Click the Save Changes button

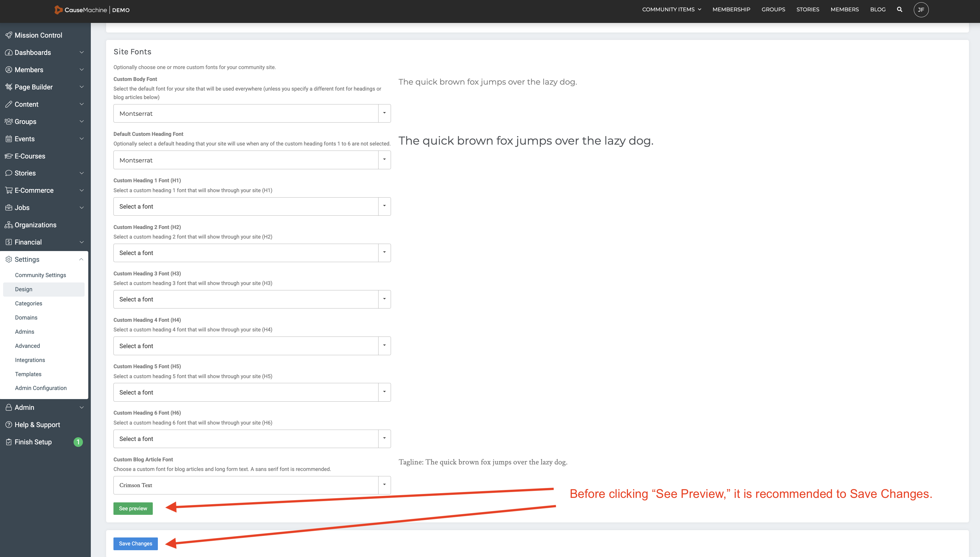(x=135, y=544)
